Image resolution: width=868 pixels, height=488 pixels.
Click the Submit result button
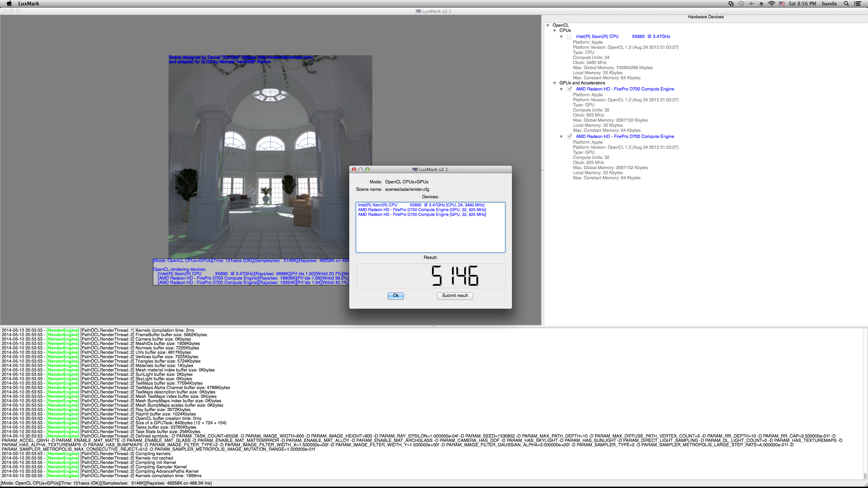click(455, 296)
